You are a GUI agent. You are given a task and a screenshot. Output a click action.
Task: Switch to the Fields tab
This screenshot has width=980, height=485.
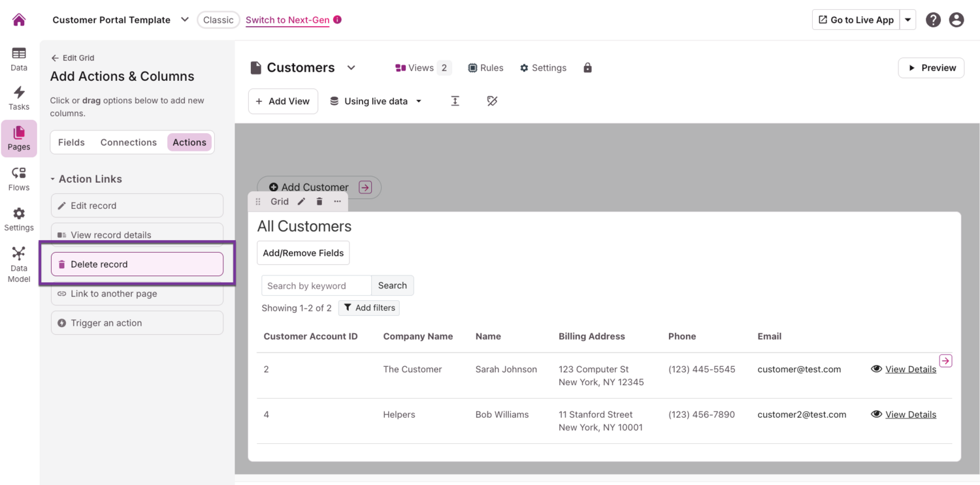[x=71, y=142]
